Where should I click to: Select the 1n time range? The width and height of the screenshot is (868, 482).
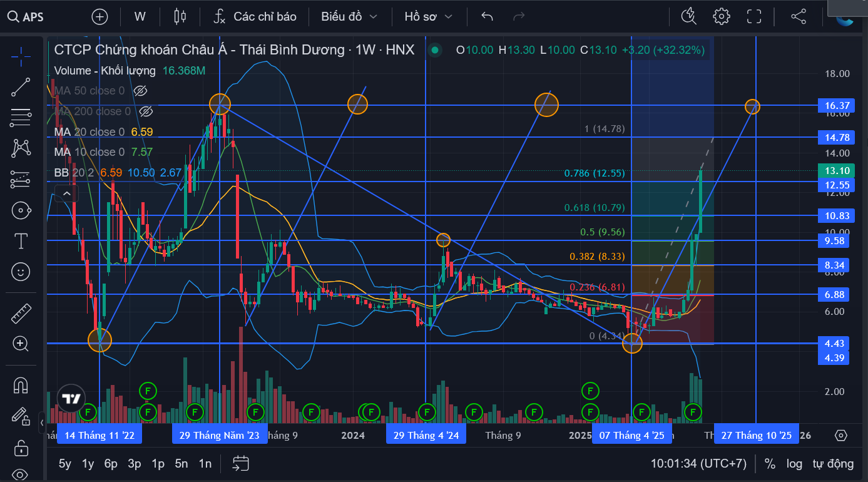pyautogui.click(x=205, y=464)
